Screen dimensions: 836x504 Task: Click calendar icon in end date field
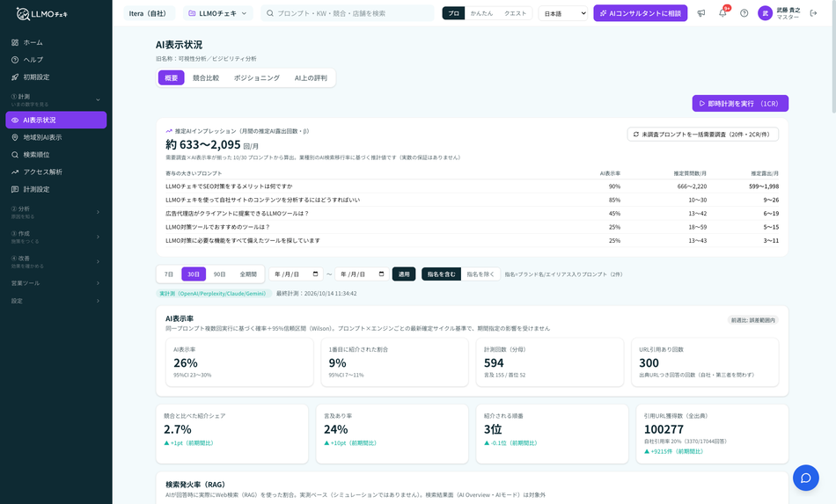tap(381, 274)
